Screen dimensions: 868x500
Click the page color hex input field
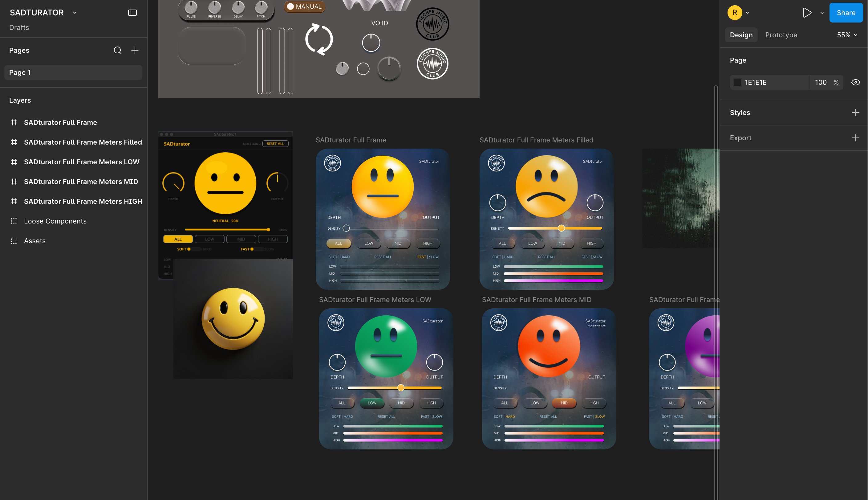(770, 82)
